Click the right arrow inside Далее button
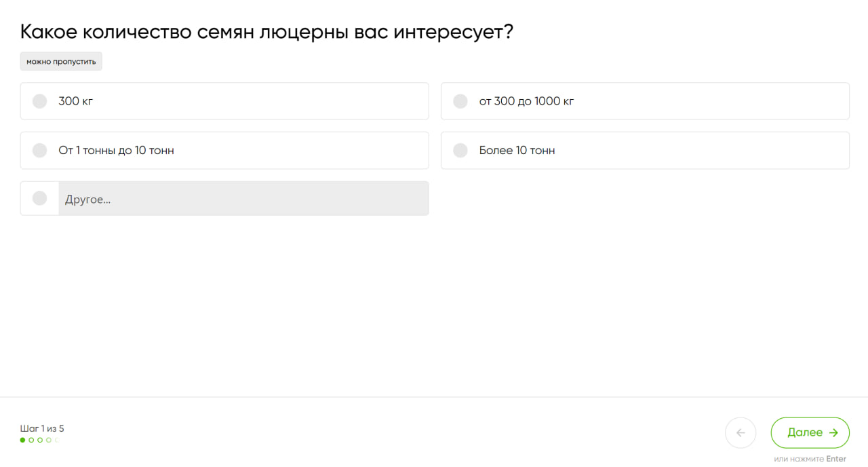The height and width of the screenshot is (467, 868). pyautogui.click(x=833, y=432)
